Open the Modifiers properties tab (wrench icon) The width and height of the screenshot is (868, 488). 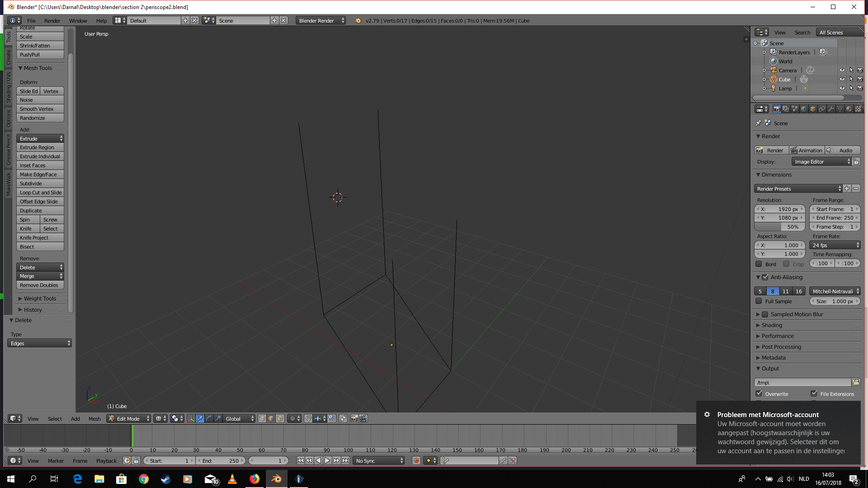[831, 109]
